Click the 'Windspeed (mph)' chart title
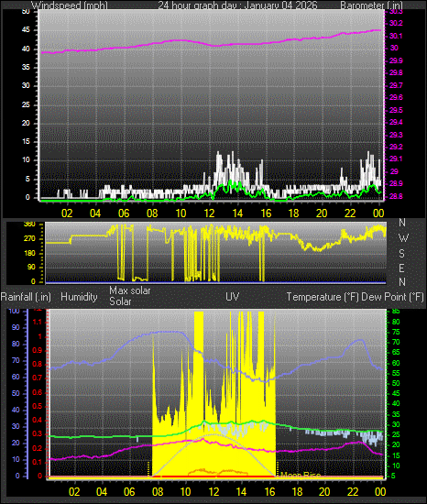Image resolution: width=427 pixels, height=504 pixels. (69, 5)
